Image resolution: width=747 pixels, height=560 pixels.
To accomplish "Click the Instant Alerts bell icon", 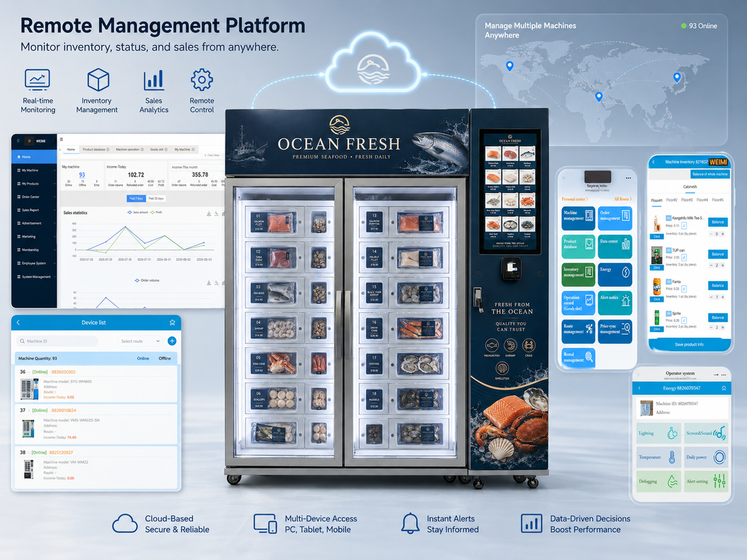I will click(410, 524).
